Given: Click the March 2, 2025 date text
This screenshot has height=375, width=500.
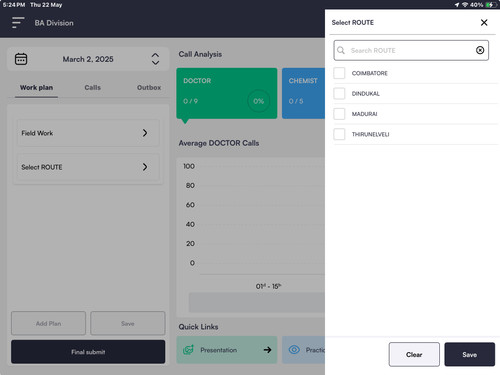Looking at the screenshot, I should click(88, 59).
